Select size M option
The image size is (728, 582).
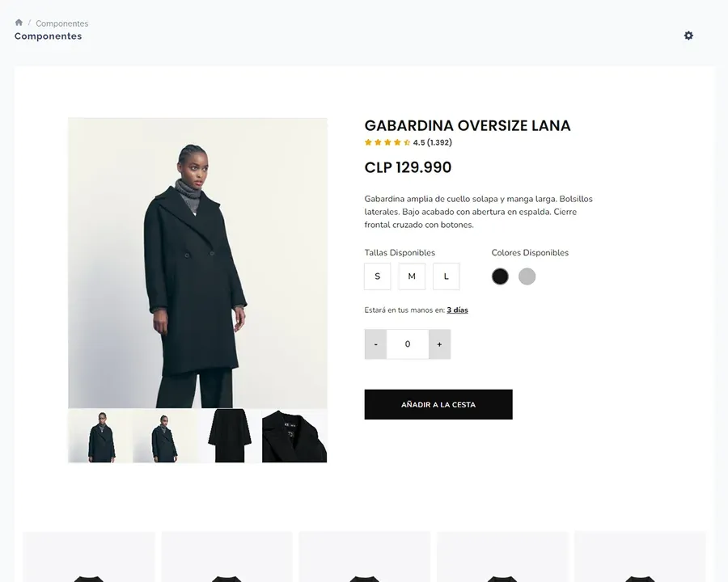pos(412,276)
